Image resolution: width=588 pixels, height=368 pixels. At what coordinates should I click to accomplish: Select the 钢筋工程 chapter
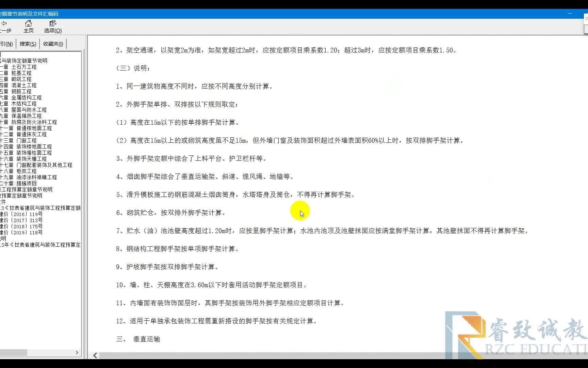pos(20,91)
